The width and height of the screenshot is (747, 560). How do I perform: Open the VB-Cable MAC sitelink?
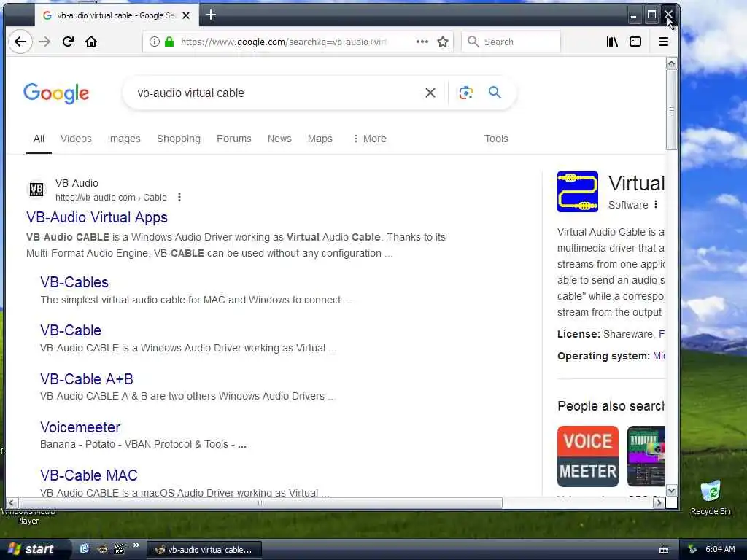click(88, 475)
